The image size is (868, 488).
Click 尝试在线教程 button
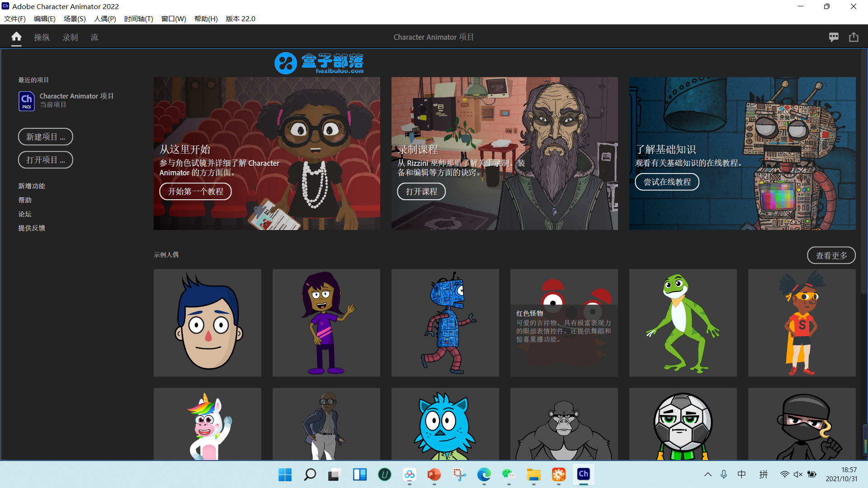point(667,182)
